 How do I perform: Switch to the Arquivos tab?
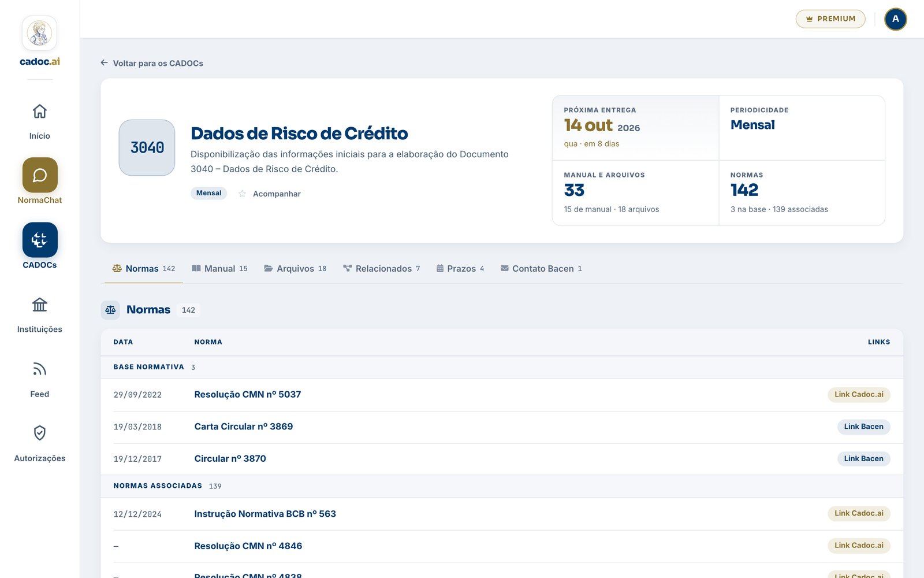point(295,269)
